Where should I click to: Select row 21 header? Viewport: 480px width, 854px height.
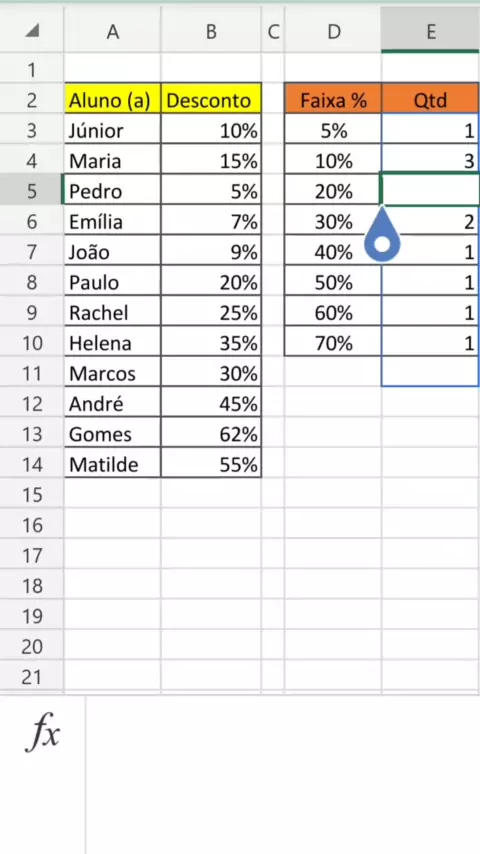(32, 677)
